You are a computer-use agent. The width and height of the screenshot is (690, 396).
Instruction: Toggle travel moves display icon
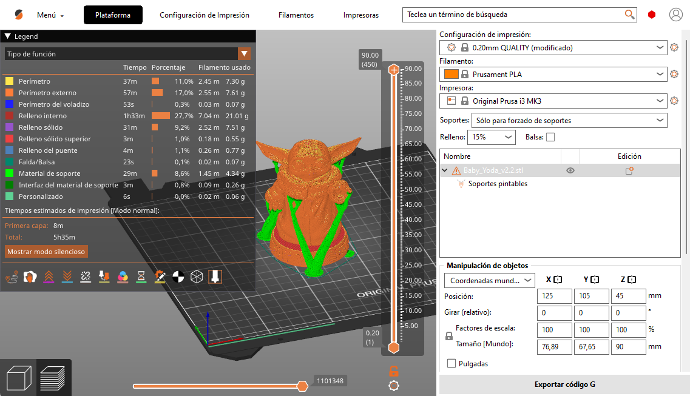pyautogui.click(x=12, y=277)
